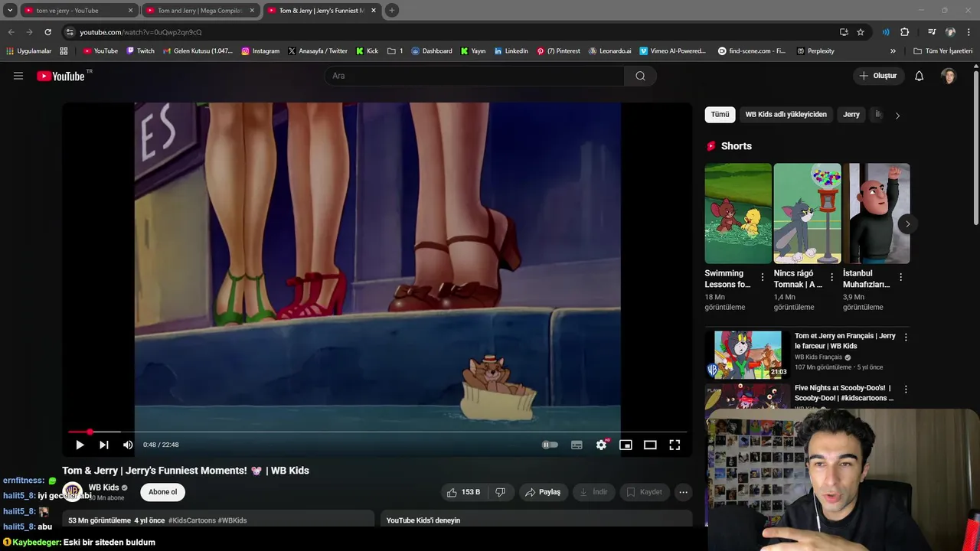Expand hidden bookmarks chevron
Screen dimensions: 980x551
point(893,51)
